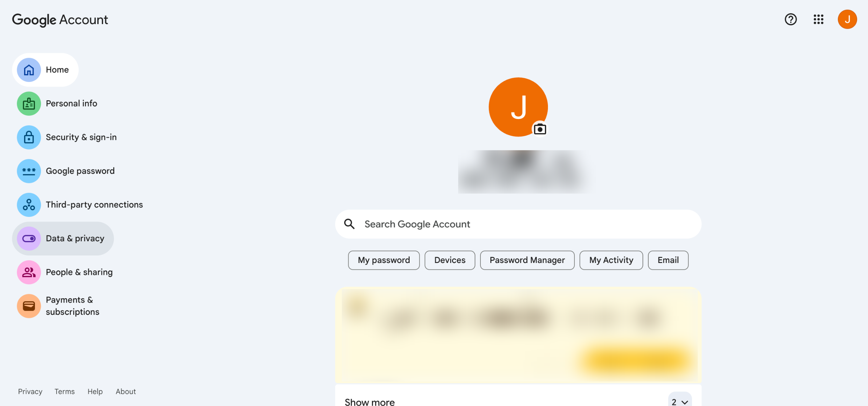Click the account avatar in top corner
The height and width of the screenshot is (406, 868).
[847, 19]
